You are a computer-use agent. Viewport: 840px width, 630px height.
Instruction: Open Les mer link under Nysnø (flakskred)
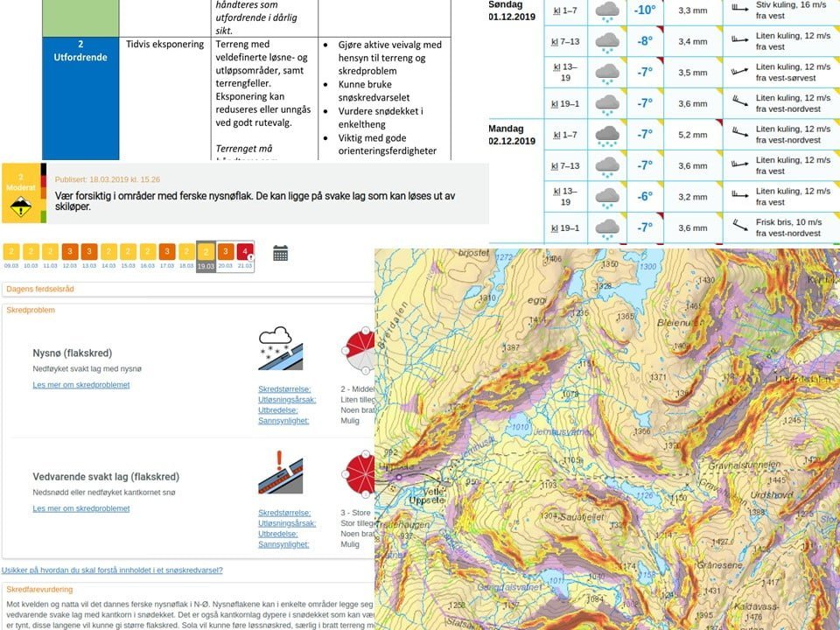80,385
